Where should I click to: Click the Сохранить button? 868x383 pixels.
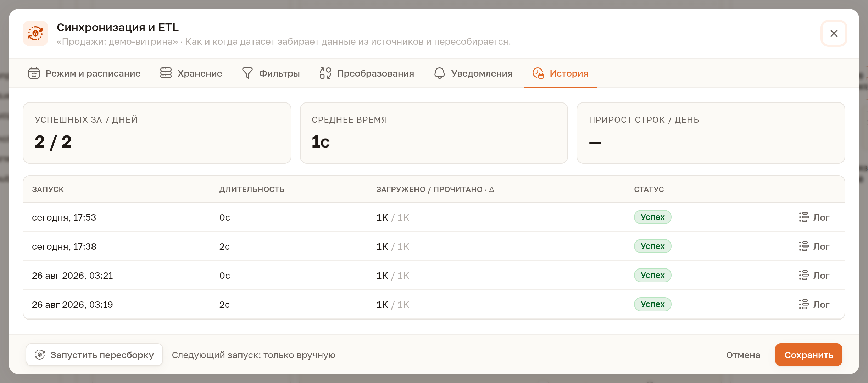(x=809, y=355)
